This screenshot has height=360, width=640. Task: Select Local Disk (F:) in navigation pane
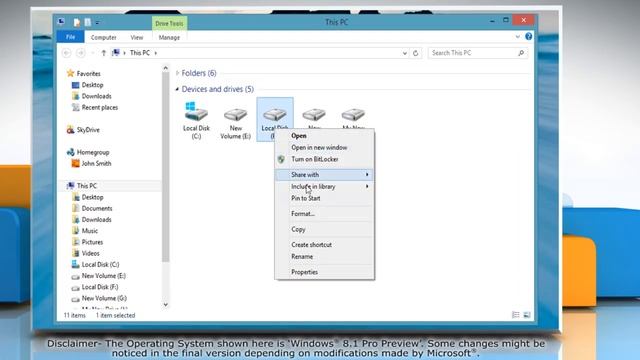[x=100, y=287]
